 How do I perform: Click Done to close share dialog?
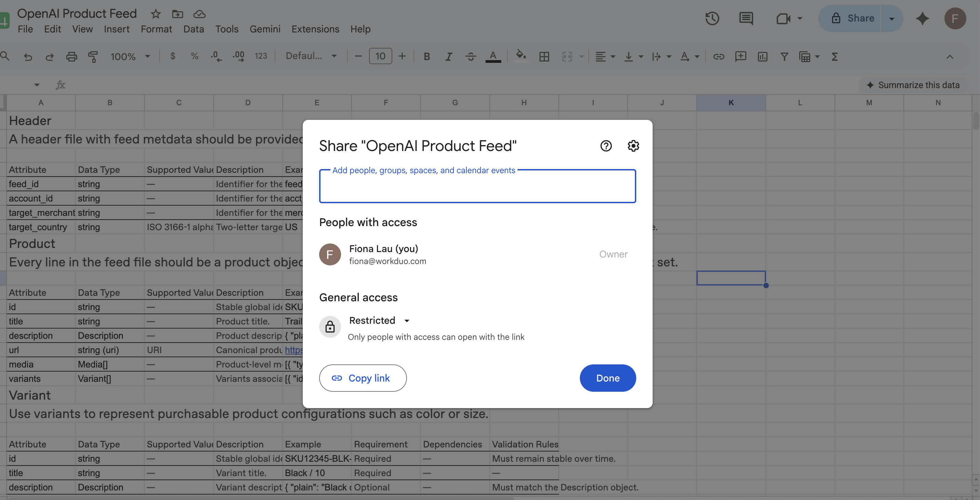(608, 378)
